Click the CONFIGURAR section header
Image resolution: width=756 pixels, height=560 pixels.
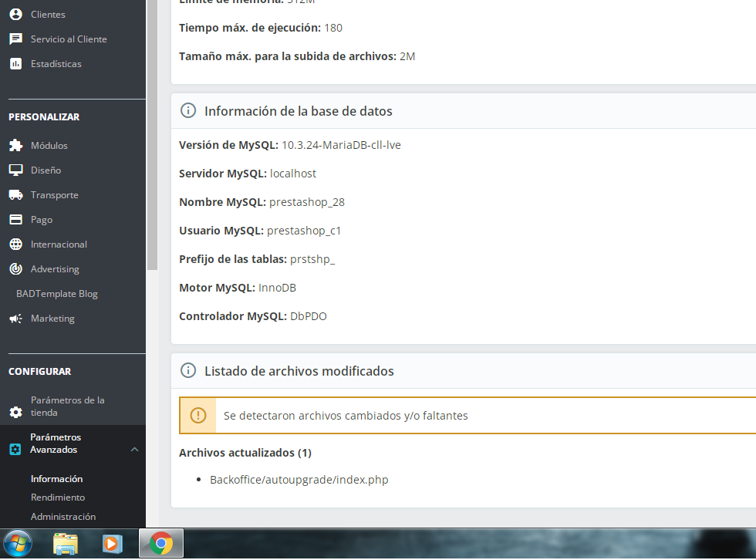click(40, 372)
